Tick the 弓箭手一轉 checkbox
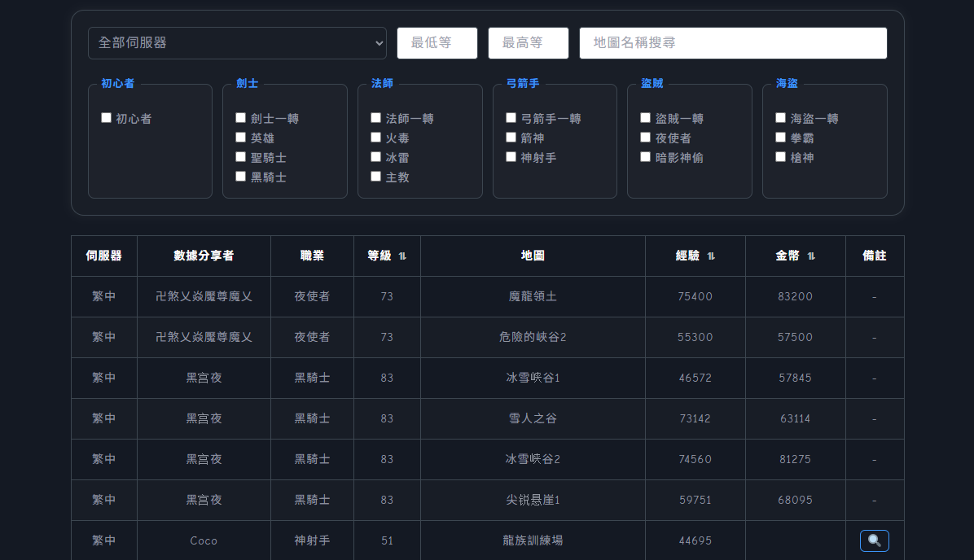The image size is (974, 560). tap(511, 117)
